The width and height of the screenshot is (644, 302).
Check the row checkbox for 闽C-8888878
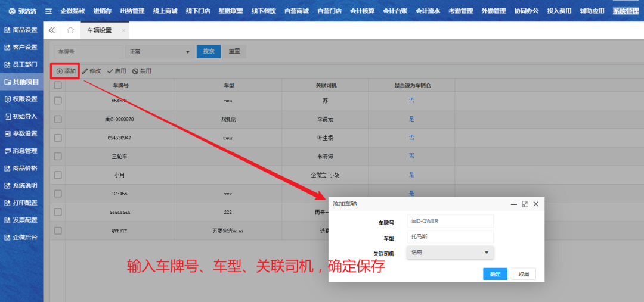point(58,119)
